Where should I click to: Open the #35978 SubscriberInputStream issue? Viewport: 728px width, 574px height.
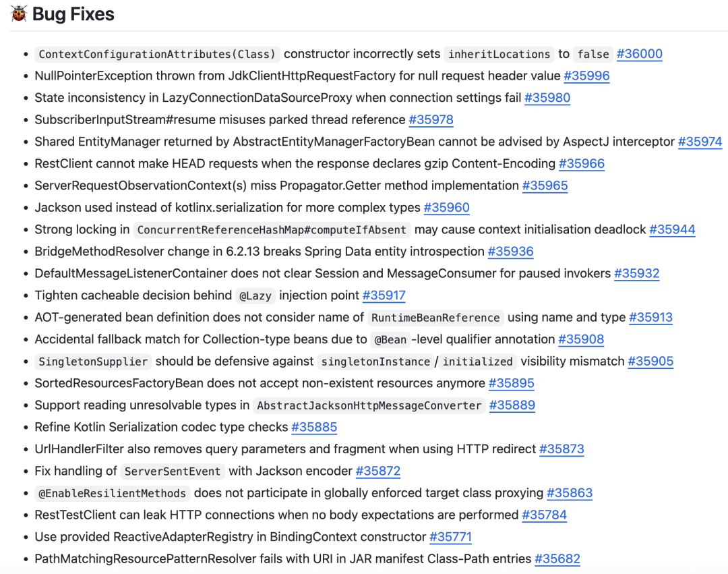click(x=431, y=119)
